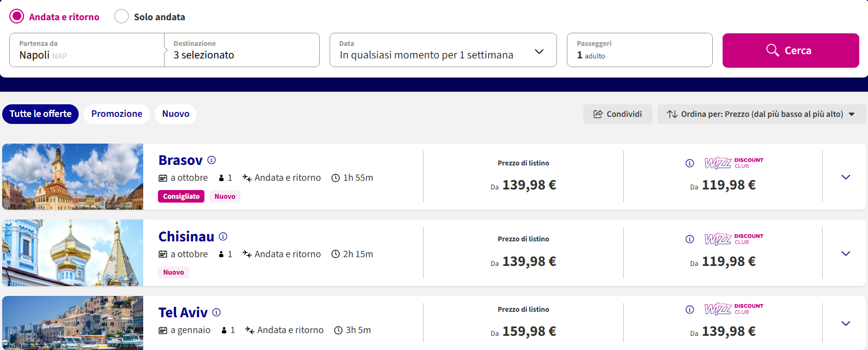Click the WIZZ Discount Club logo for Tel Aviv
The height and width of the screenshot is (350, 868).
click(x=734, y=309)
